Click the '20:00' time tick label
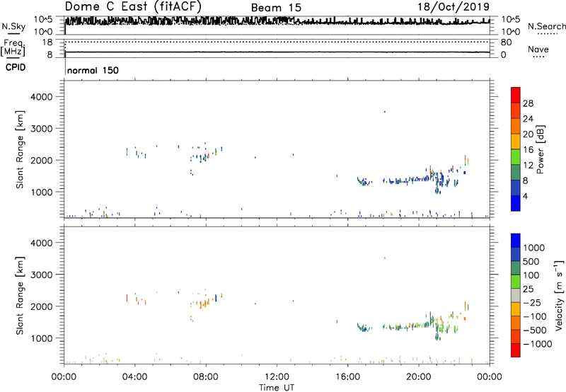The width and height of the screenshot is (566, 392). coord(419,377)
